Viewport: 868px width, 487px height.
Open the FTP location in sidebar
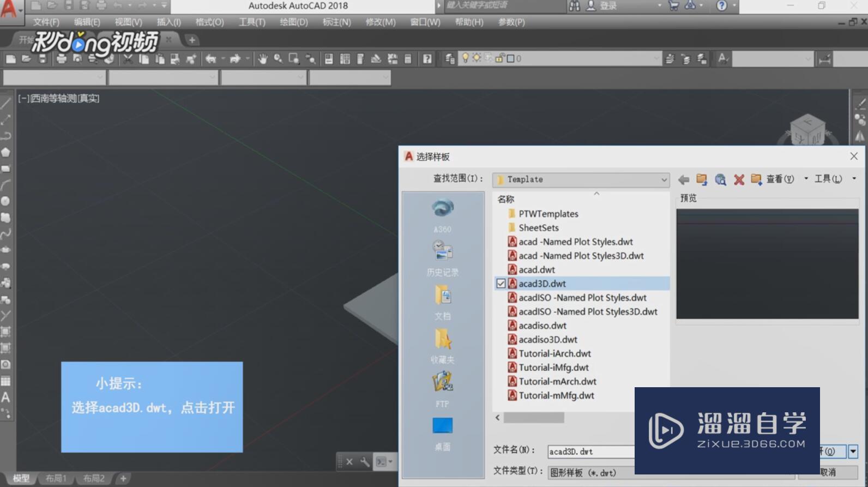442,389
